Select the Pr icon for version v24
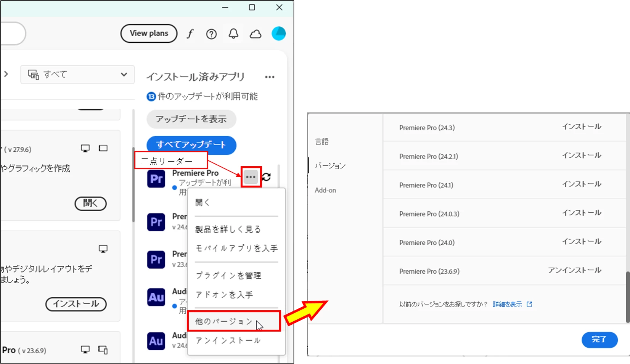 pyautogui.click(x=156, y=222)
